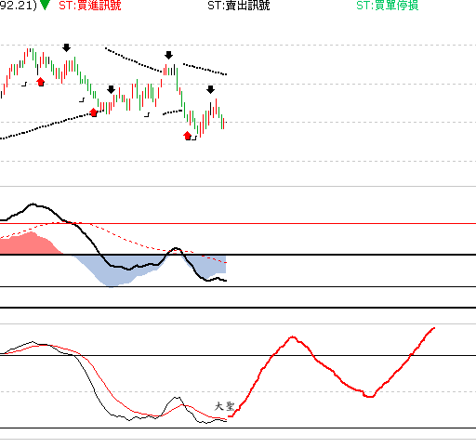Viewport: 476px width, 448px height.
Task: Select the second black sell arrow from left
Action: click(111, 90)
